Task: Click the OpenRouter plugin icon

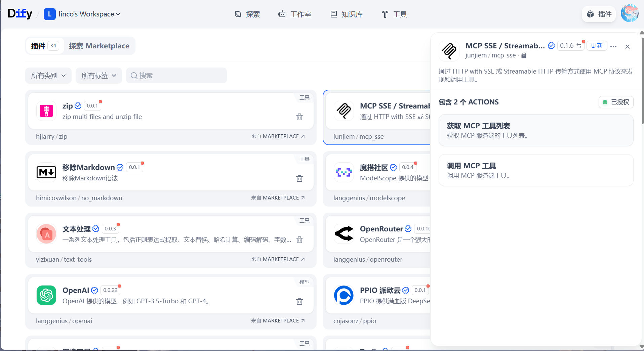Action: coord(344,234)
